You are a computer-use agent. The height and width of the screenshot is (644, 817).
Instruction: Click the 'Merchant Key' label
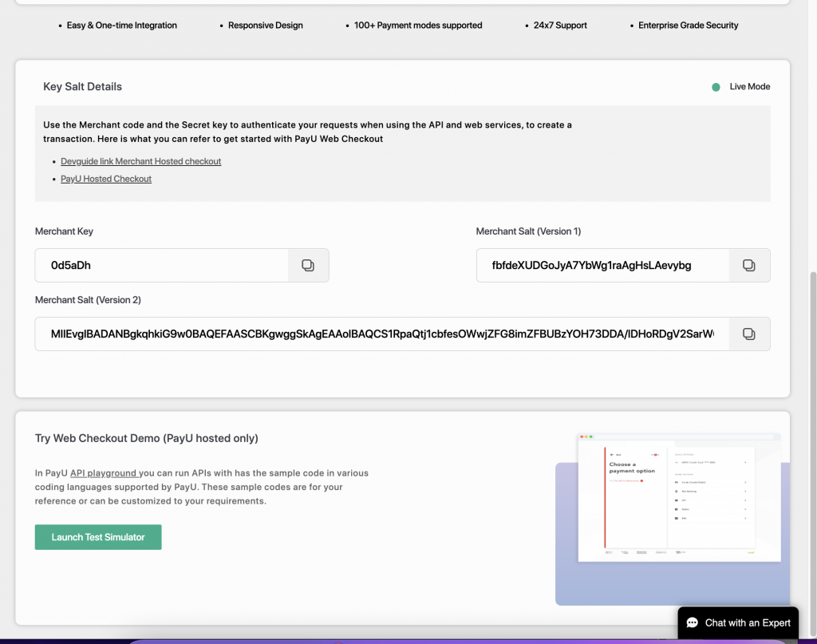64,231
